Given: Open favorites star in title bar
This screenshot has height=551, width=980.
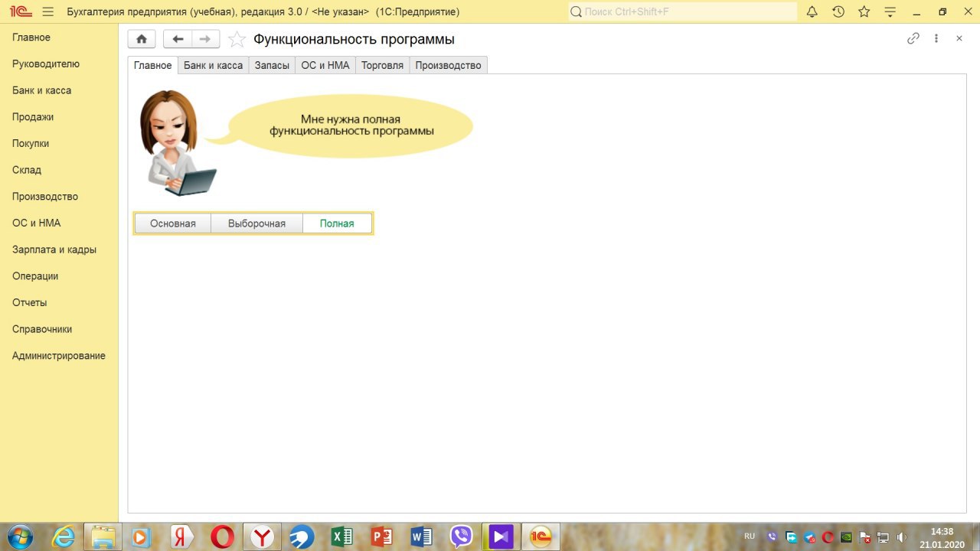Looking at the screenshot, I should click(x=864, y=11).
